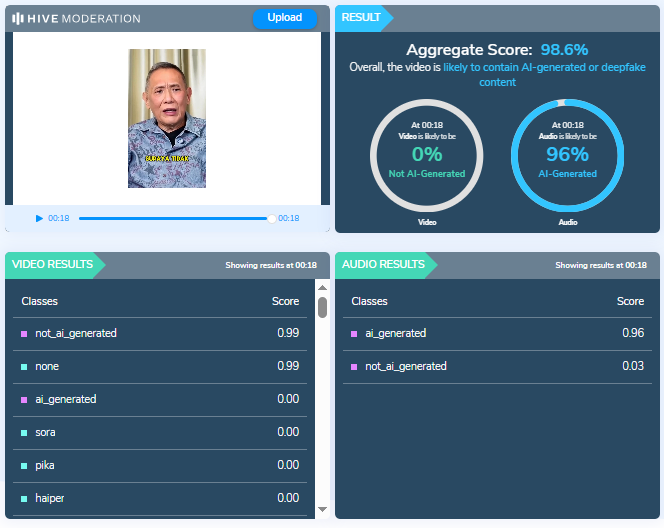Click the cyan square beside sora class

click(24, 433)
